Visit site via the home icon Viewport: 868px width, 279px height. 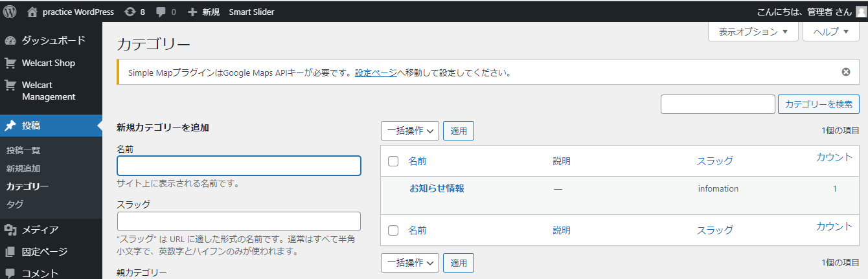point(32,12)
